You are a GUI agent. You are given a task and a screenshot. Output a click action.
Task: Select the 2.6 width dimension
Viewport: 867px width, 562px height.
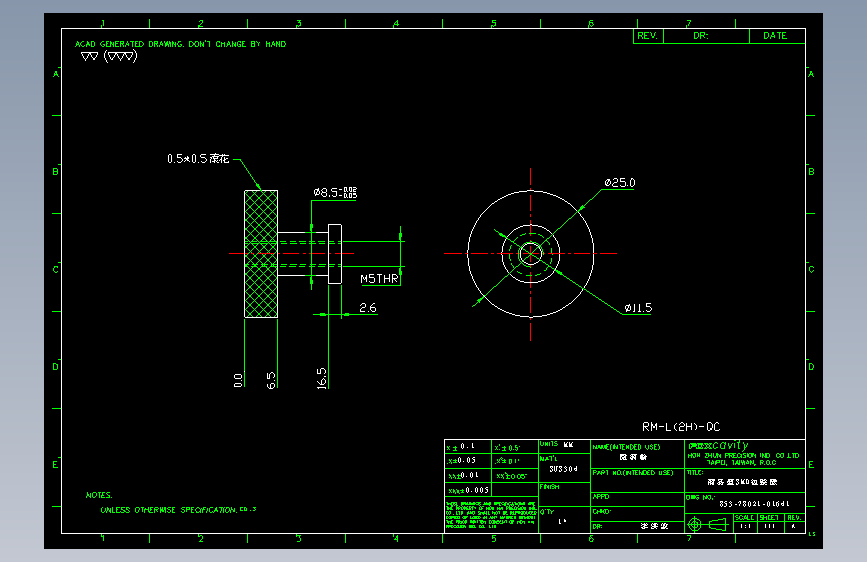pyautogui.click(x=368, y=308)
